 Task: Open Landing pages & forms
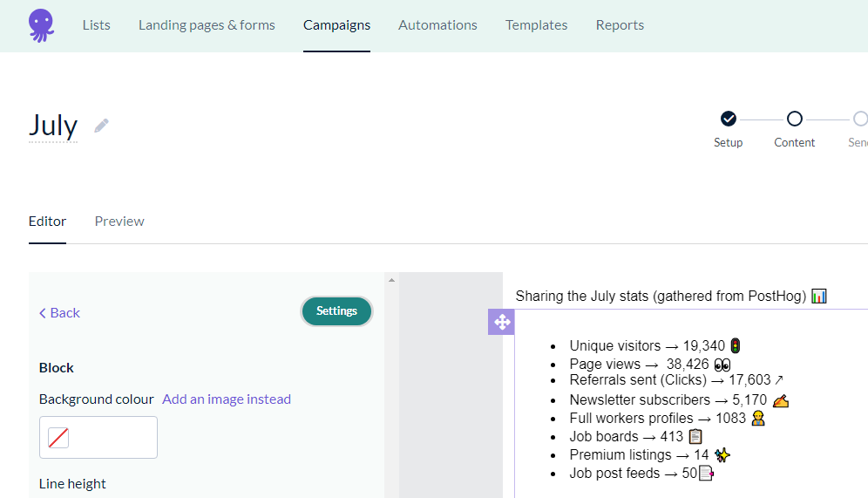tap(207, 25)
